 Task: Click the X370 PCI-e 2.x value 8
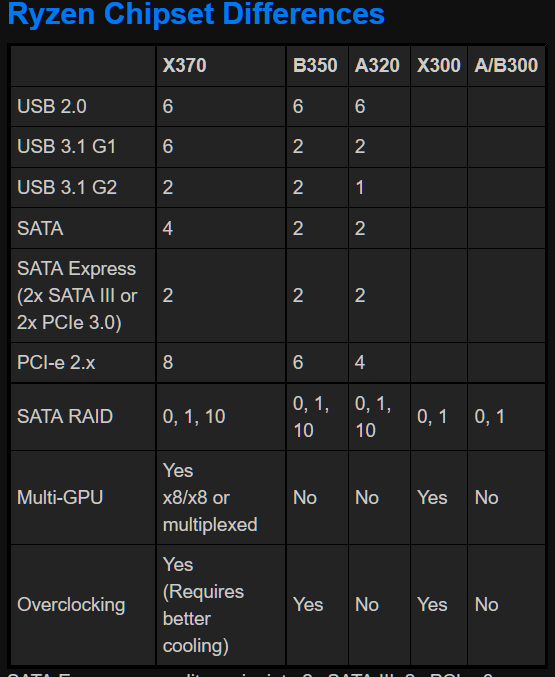[168, 363]
